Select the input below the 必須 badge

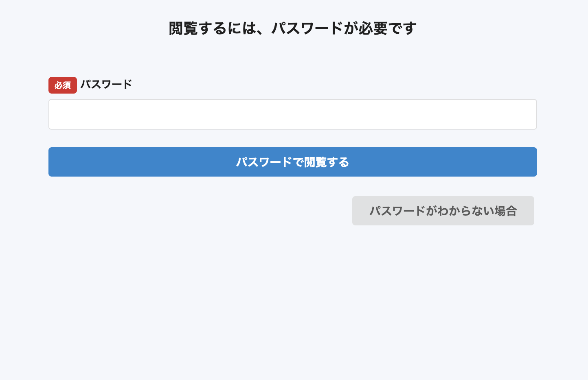(292, 114)
